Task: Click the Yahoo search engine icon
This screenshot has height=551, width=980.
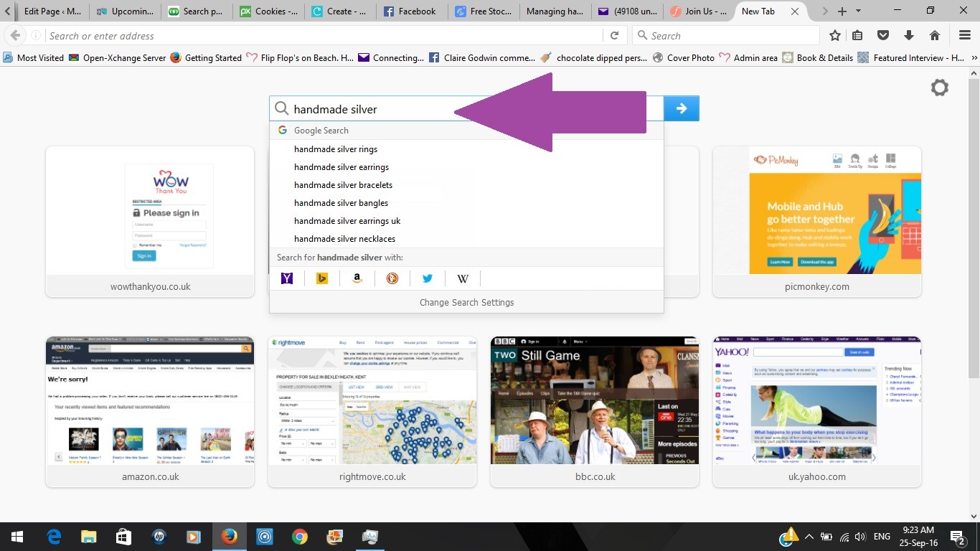Action: tap(287, 278)
